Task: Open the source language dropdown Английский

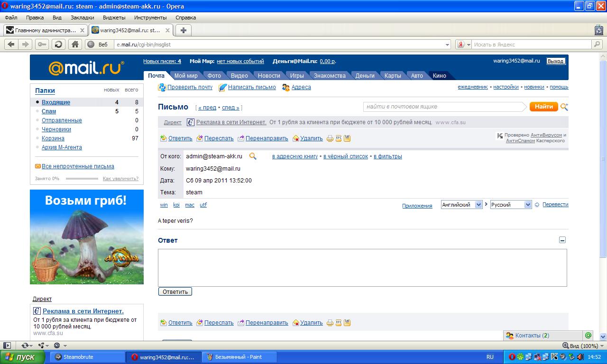Action: tap(461, 205)
